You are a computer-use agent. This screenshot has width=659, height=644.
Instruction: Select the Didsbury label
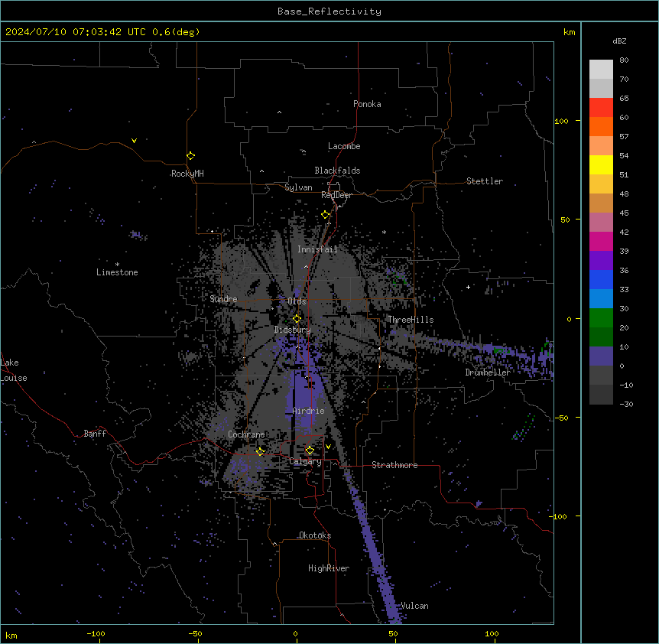[293, 330]
